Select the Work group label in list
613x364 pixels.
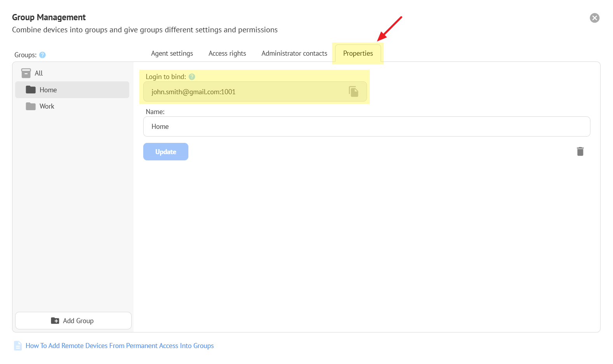[x=47, y=106]
